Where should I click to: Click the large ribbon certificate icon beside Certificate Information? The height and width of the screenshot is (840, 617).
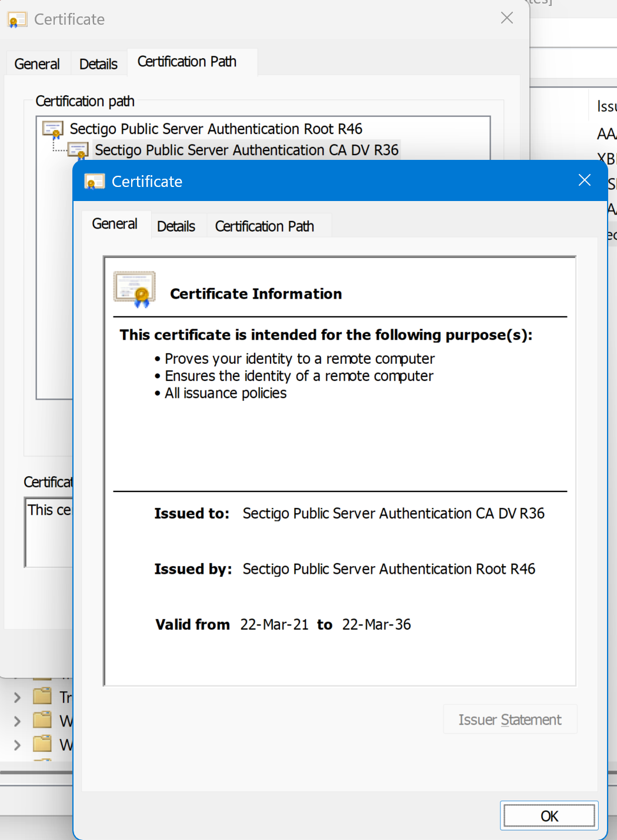pos(135,289)
